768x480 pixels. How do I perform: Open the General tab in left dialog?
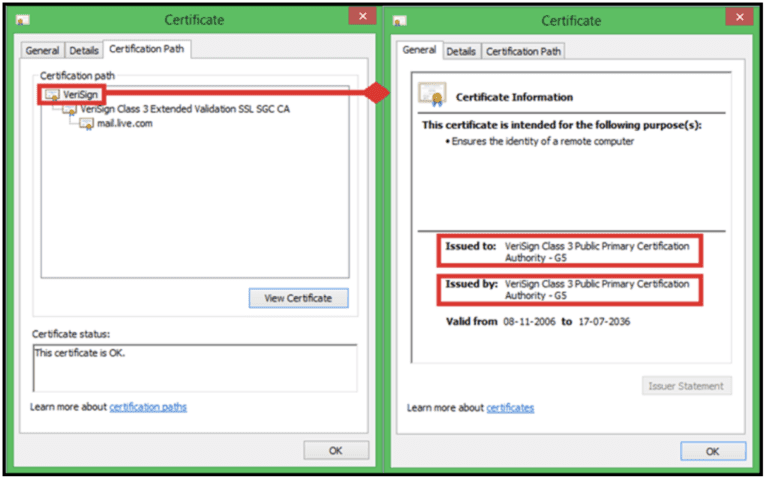pyautogui.click(x=43, y=50)
